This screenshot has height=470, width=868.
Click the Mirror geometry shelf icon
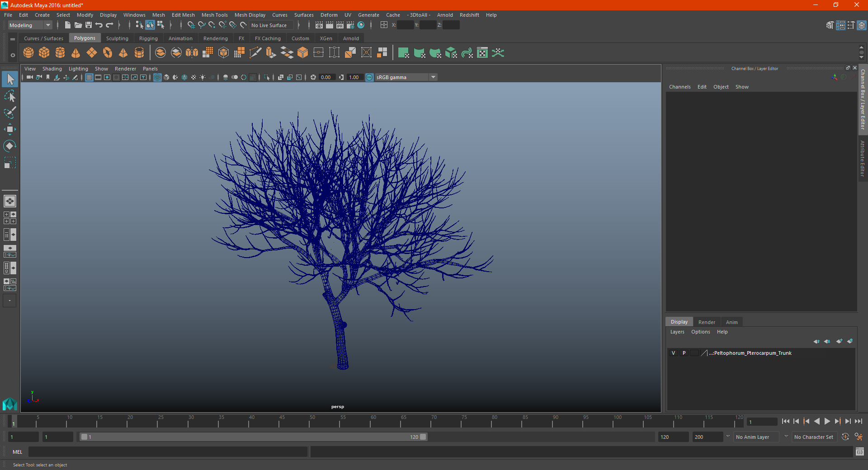click(192, 53)
